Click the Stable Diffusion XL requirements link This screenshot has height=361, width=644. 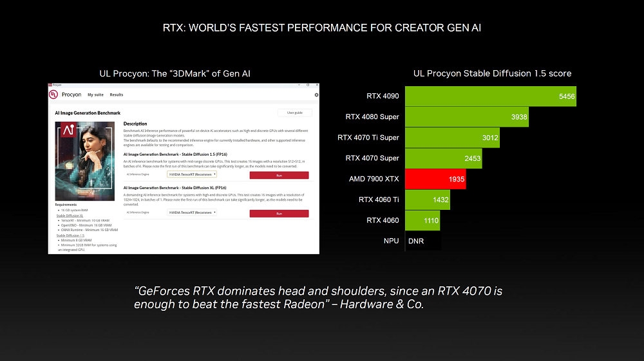point(70,216)
